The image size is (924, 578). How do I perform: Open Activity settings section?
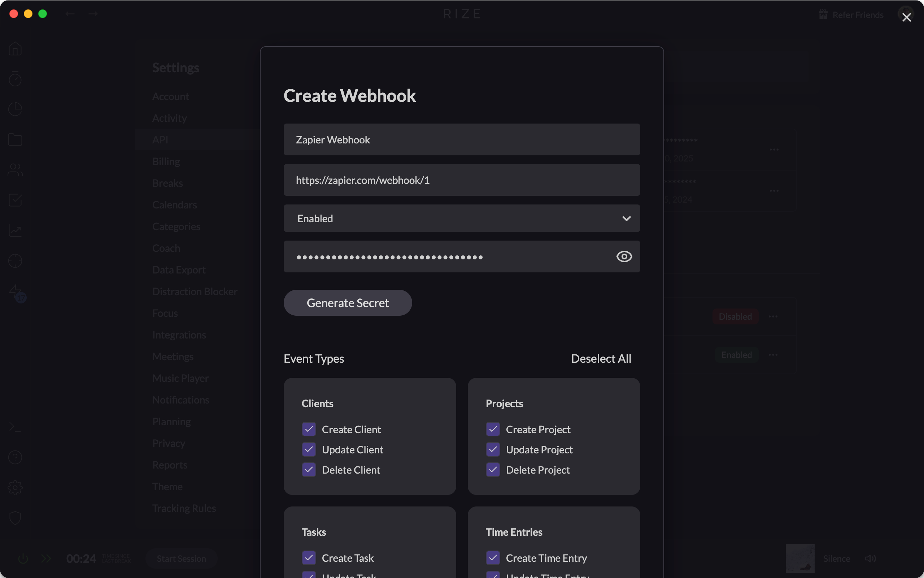[x=169, y=118]
